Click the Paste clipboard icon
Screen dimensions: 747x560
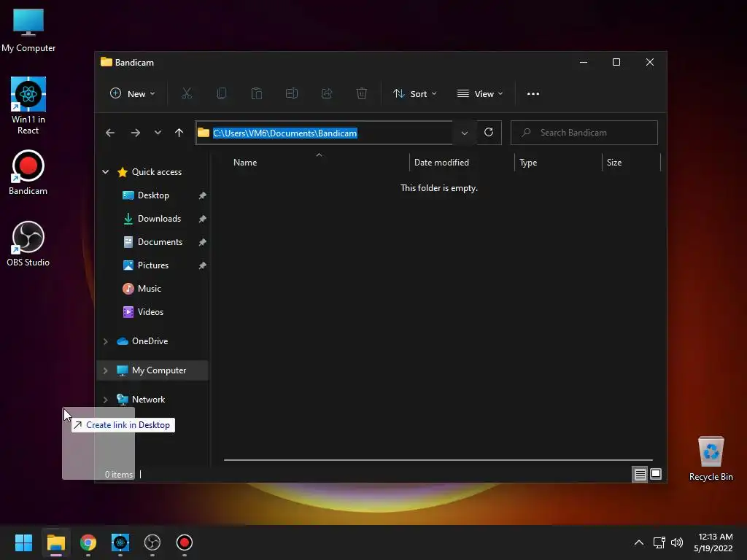256,93
